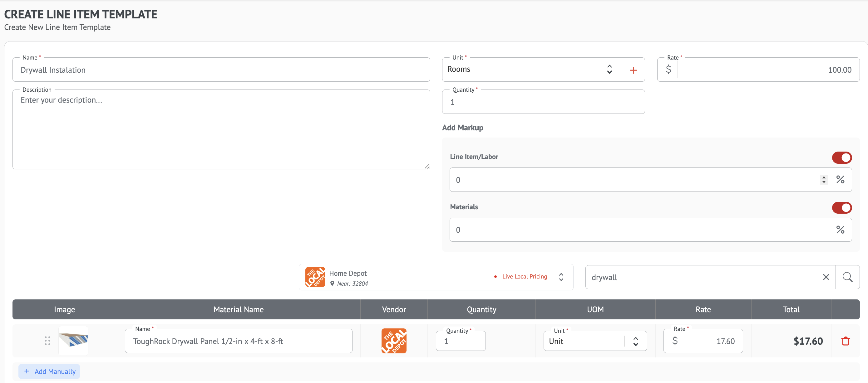Click the Total column header

791,309
